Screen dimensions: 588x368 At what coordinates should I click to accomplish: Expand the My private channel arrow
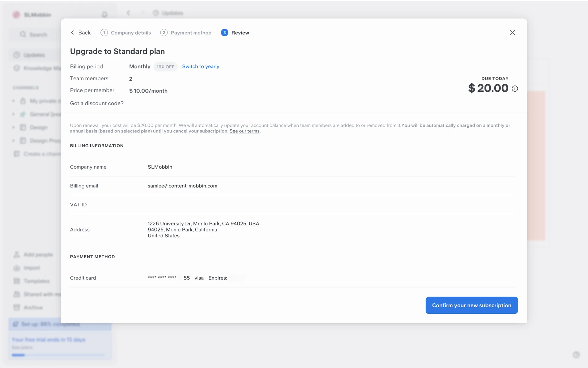click(x=13, y=101)
